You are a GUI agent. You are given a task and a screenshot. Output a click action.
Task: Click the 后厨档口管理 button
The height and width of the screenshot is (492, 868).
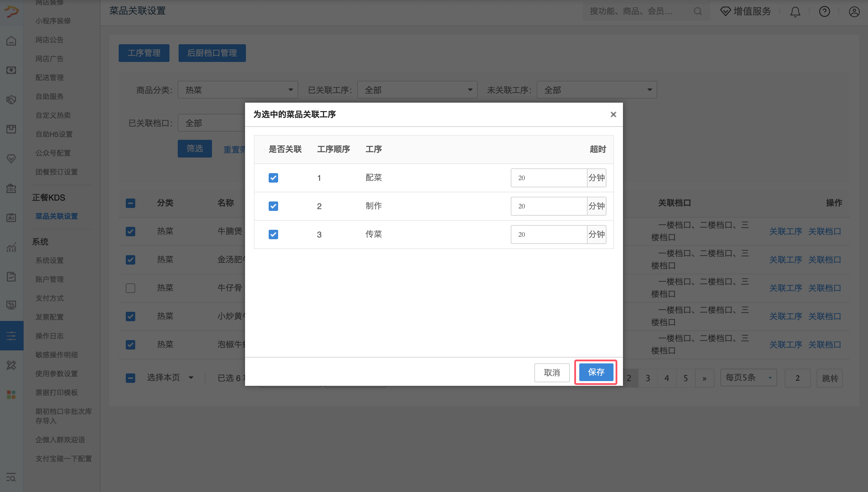tap(212, 53)
